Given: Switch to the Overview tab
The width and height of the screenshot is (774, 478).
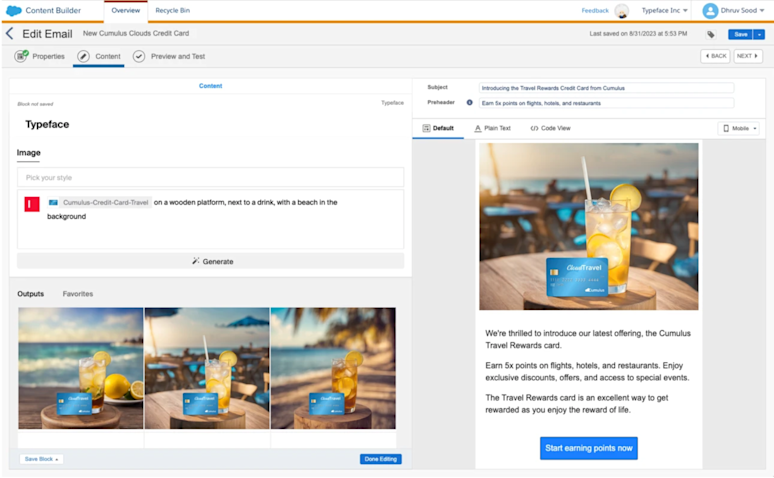Looking at the screenshot, I should (x=125, y=10).
